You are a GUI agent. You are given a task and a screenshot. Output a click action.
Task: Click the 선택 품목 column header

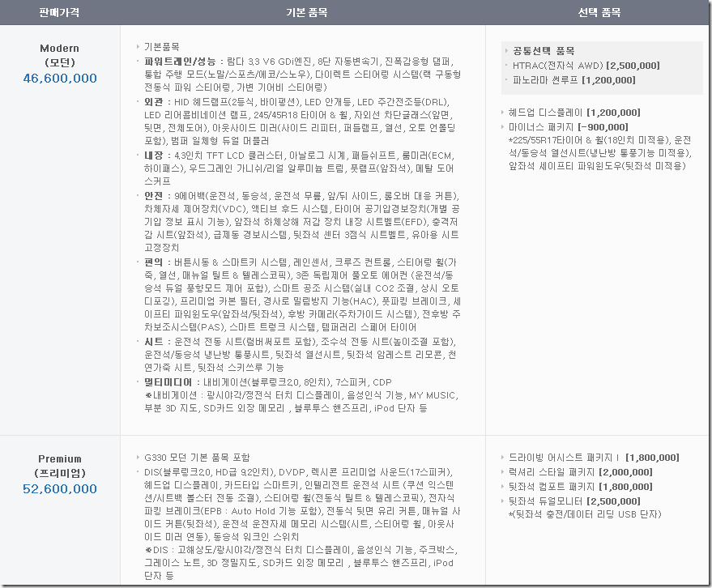click(x=599, y=13)
